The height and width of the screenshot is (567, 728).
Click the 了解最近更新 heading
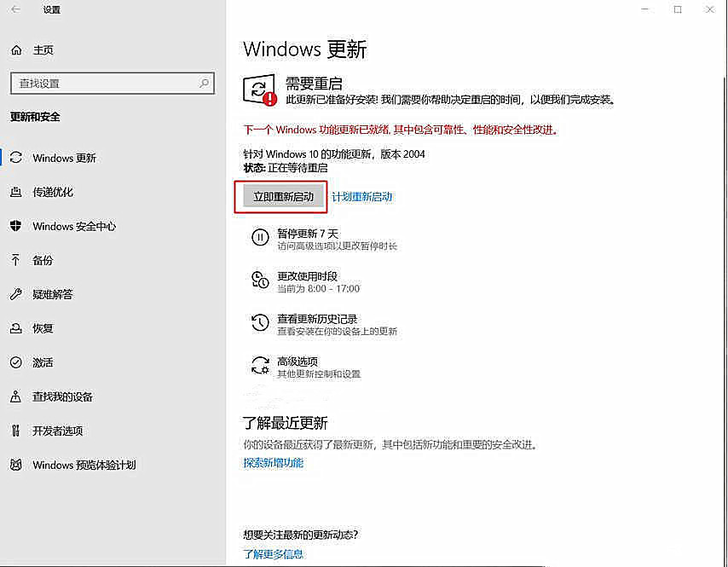285,423
